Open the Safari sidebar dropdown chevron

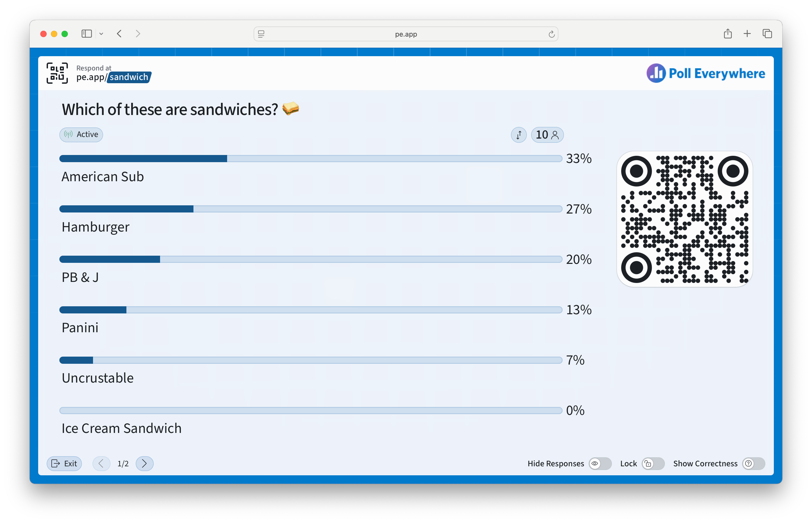(101, 34)
